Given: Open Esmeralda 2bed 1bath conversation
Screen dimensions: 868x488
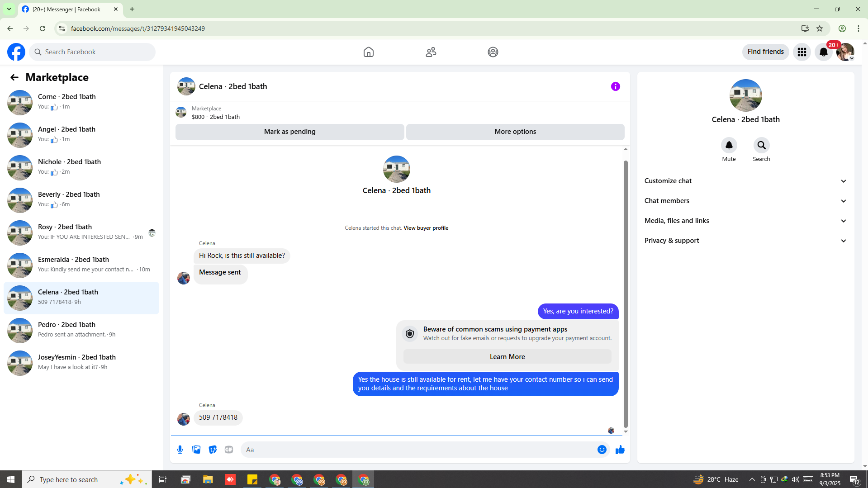Looking at the screenshot, I should [x=81, y=265].
